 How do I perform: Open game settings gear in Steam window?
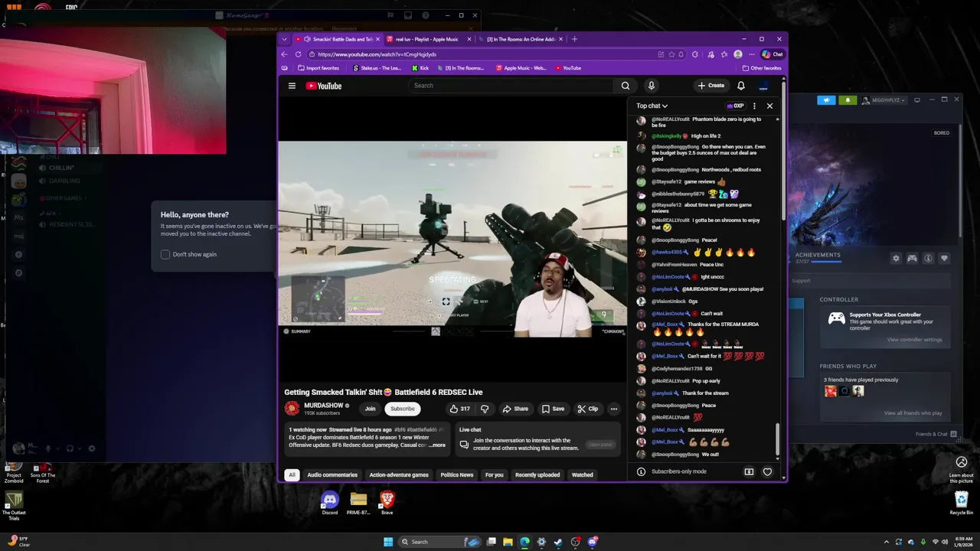[896, 259]
